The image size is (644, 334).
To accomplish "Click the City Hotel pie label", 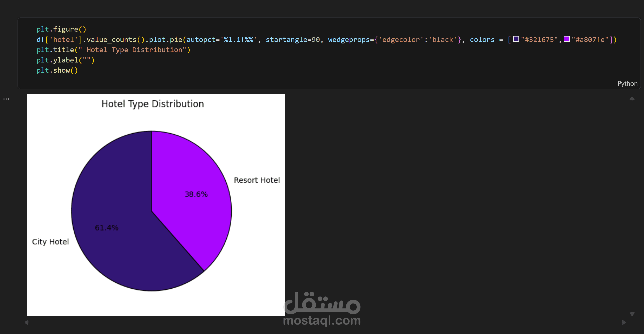I will (50, 242).
